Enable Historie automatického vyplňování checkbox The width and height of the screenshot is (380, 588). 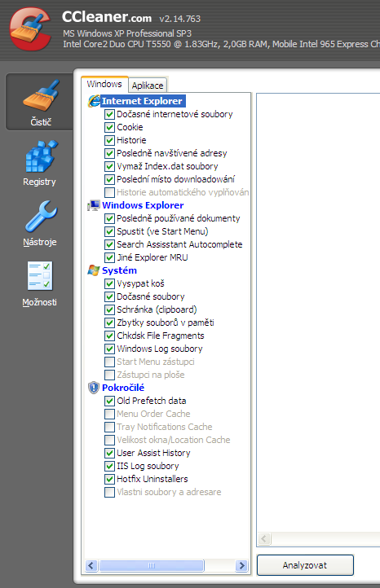tap(109, 192)
